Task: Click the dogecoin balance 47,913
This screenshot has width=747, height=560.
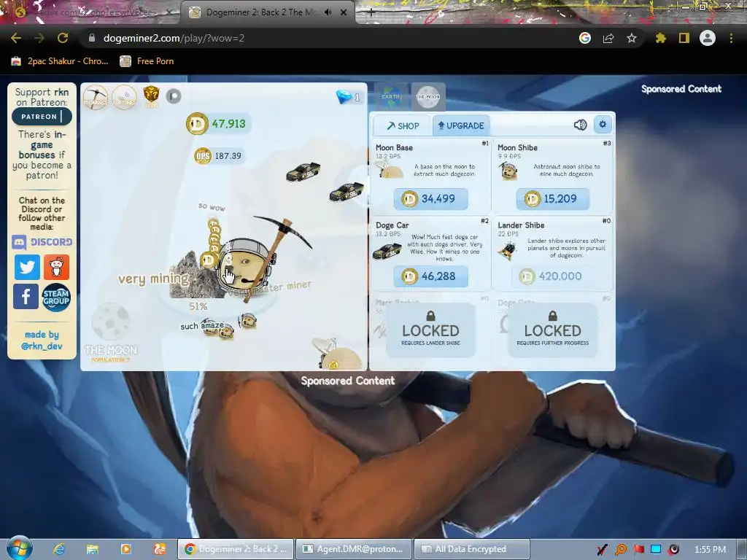Action: (x=217, y=124)
